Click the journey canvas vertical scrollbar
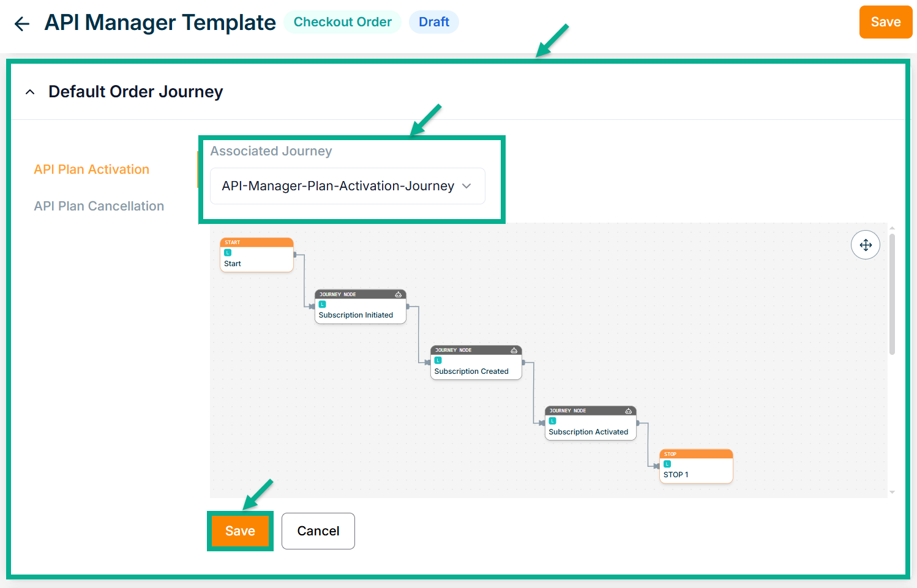The height and width of the screenshot is (588, 917). pyautogui.click(x=892, y=294)
